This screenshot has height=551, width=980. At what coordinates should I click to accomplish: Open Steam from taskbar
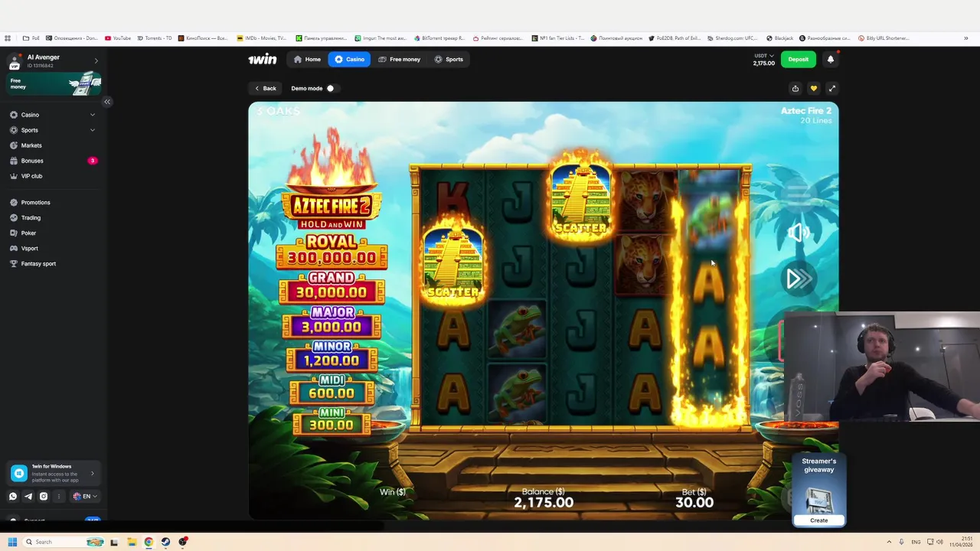coord(165,542)
